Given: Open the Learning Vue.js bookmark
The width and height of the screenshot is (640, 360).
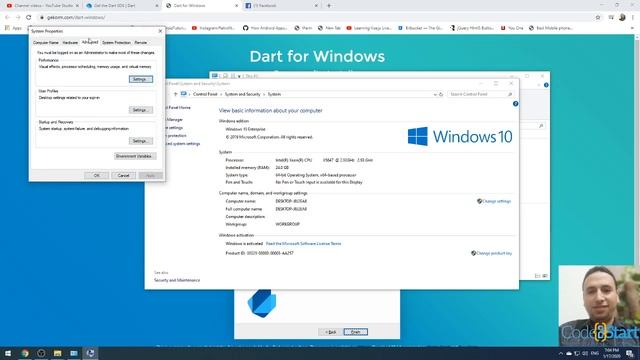Looking at the screenshot, I should (x=369, y=28).
